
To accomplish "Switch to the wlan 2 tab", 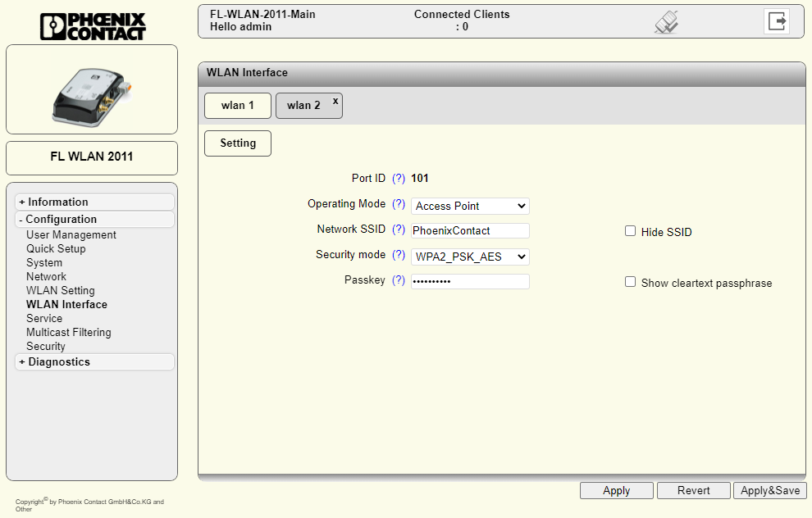I will (x=303, y=106).
